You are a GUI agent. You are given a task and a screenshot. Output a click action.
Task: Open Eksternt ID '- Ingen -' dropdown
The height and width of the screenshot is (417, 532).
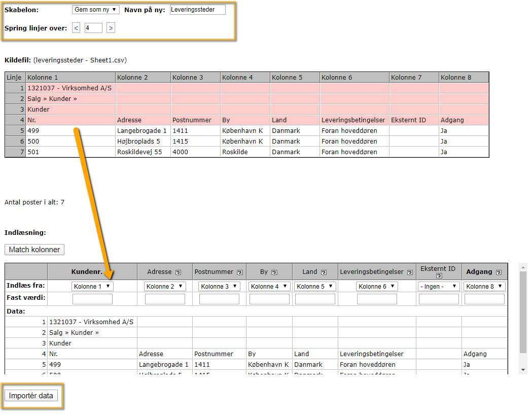(x=439, y=287)
